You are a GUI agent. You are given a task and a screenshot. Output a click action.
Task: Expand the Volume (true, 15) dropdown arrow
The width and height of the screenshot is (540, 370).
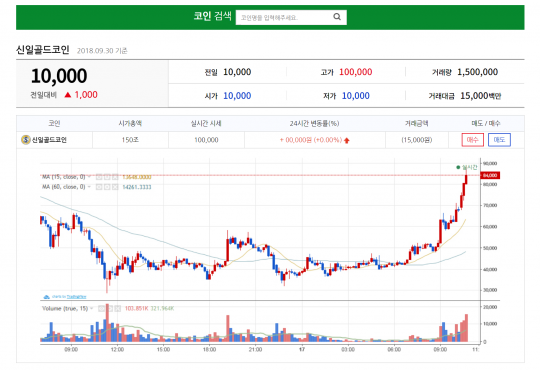click(x=92, y=309)
